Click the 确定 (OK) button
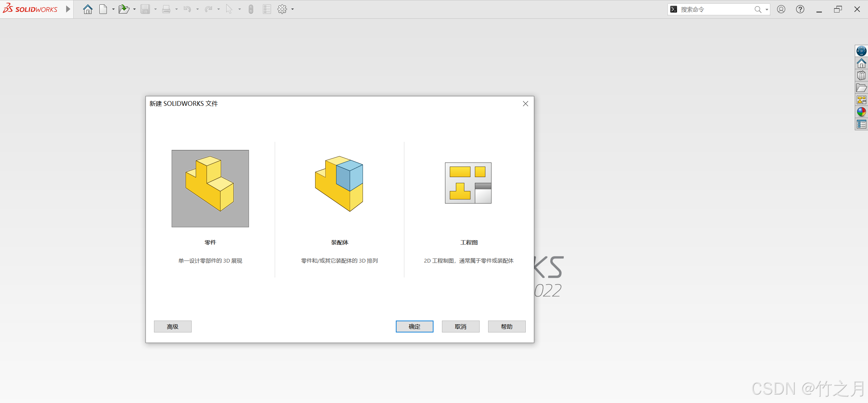 click(414, 326)
